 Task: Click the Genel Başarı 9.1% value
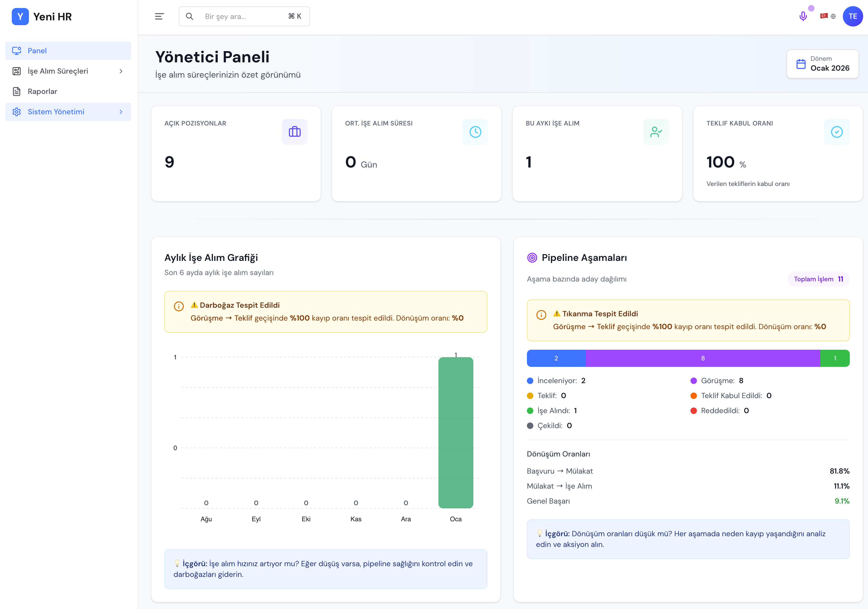tap(842, 501)
